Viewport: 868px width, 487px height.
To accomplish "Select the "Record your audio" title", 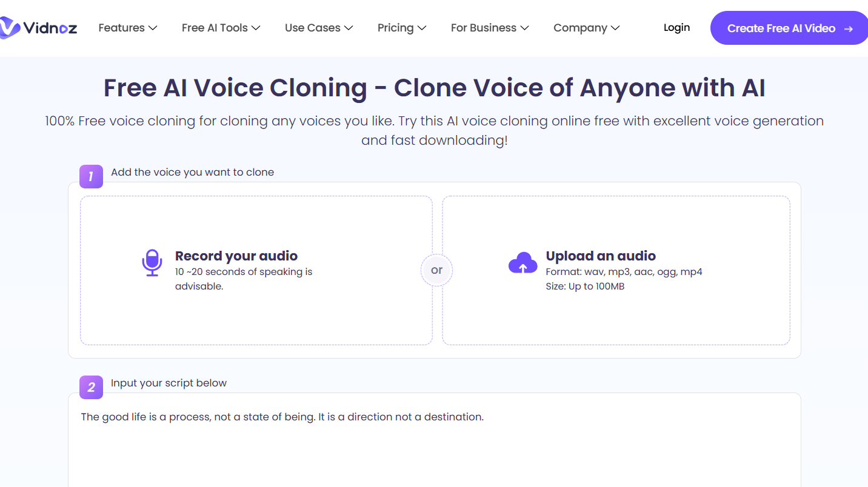I will click(236, 256).
